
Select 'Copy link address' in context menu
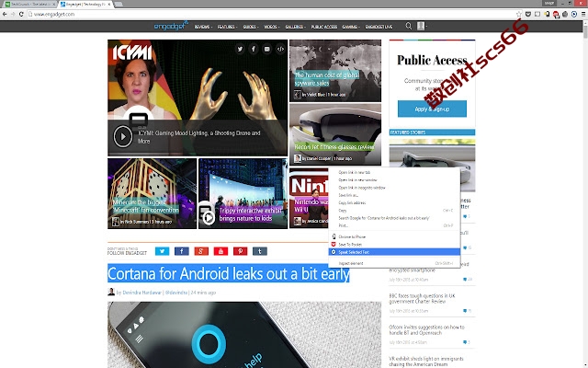[394, 202]
